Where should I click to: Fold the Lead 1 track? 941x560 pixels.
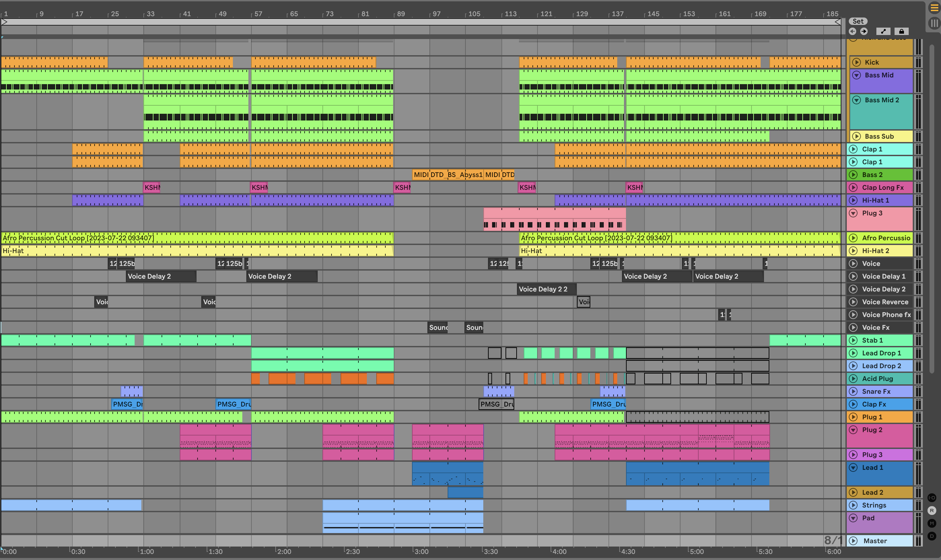tap(853, 467)
